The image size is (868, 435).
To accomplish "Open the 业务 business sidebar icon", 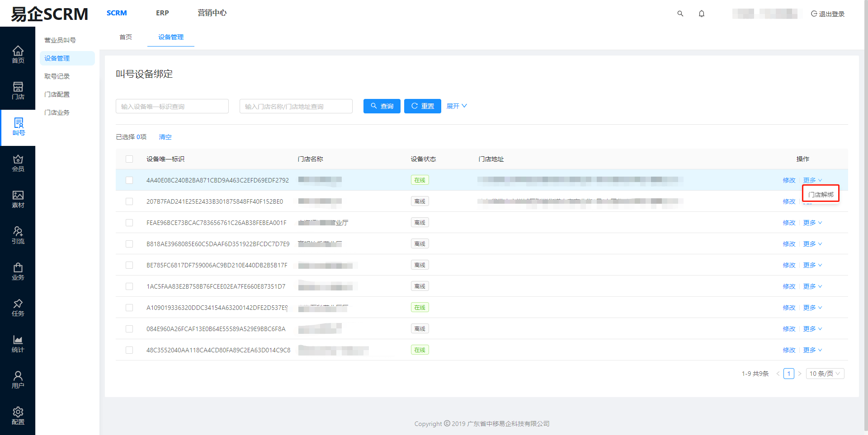I will click(x=18, y=271).
